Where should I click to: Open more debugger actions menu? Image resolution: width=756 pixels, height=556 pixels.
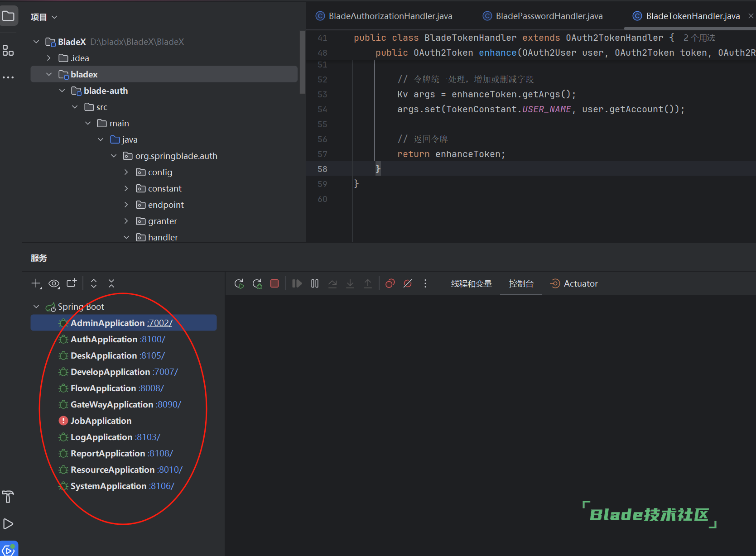pos(425,283)
